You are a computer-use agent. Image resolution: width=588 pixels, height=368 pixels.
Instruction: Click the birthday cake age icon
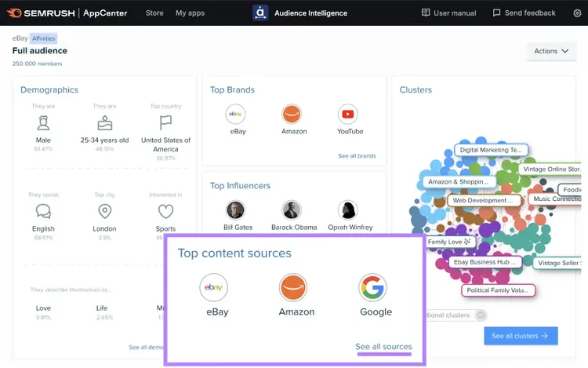(x=104, y=123)
